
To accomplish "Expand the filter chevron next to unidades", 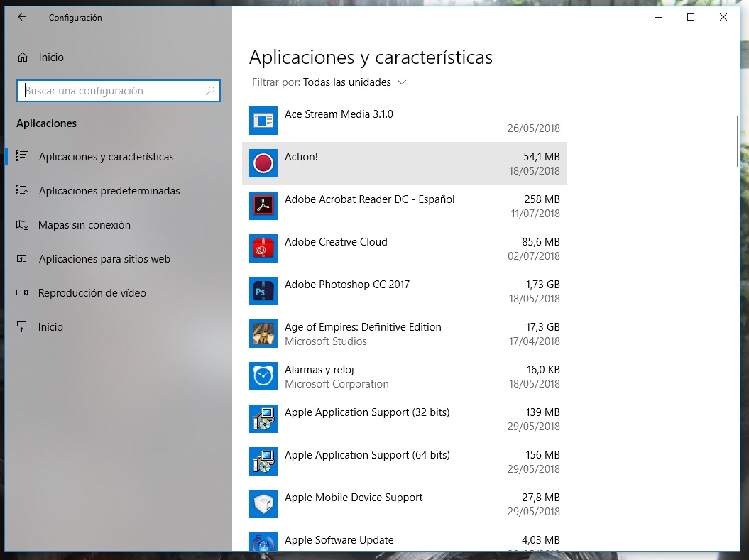I will tap(402, 82).
